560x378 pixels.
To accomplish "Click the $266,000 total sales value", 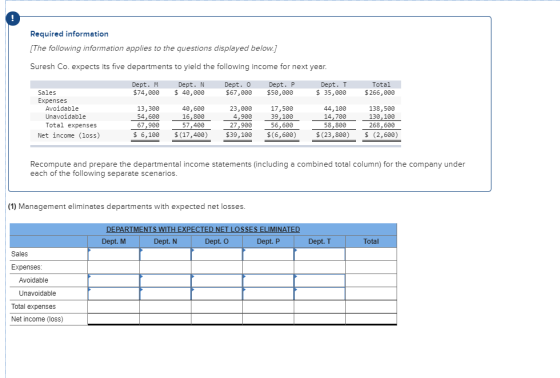I will 380,93.
